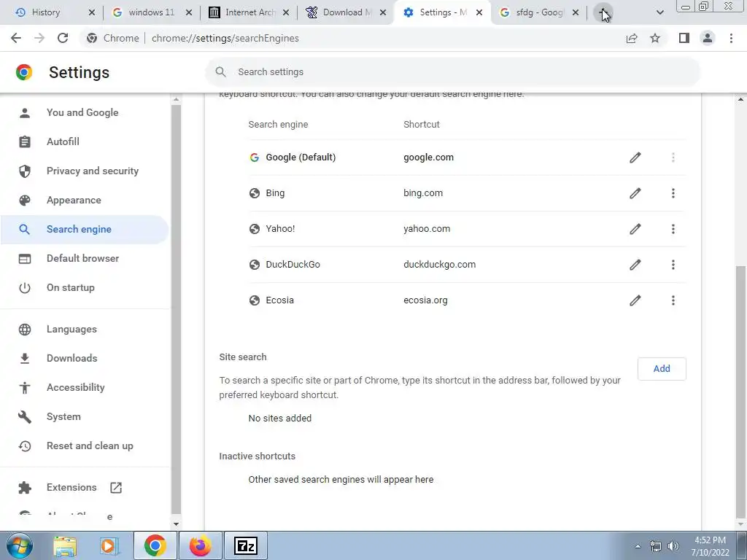747x560 pixels.
Task: Open Downloads settings section
Action: [72, 359]
